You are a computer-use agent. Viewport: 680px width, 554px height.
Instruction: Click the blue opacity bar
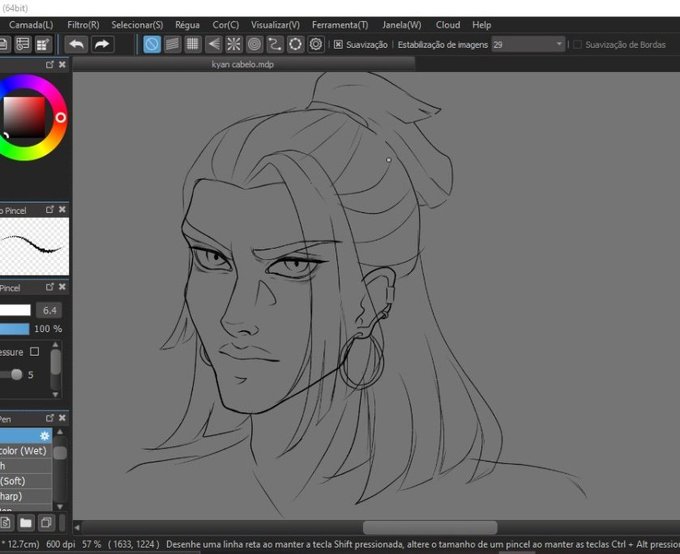[14, 329]
